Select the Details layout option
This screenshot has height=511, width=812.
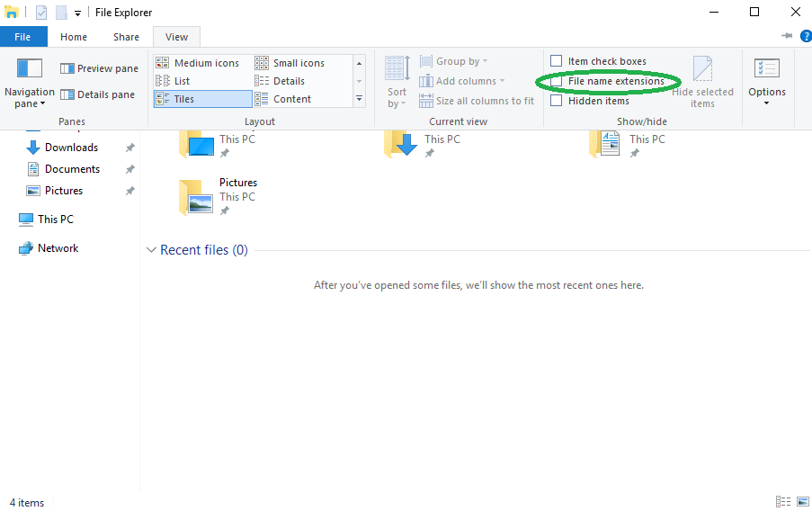(x=289, y=81)
